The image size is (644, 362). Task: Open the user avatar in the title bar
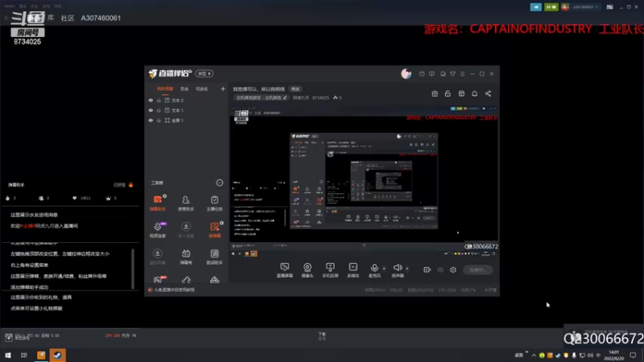[x=406, y=73]
